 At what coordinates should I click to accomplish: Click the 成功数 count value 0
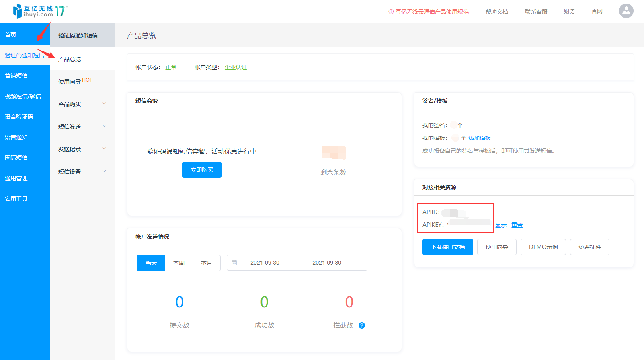265,302
